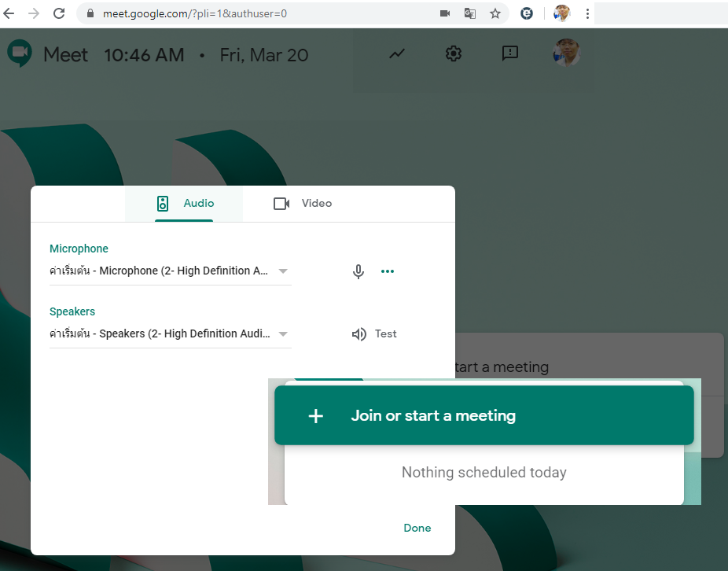Click the 10:46 AM time text
Screen dimensions: 728x571
144,55
